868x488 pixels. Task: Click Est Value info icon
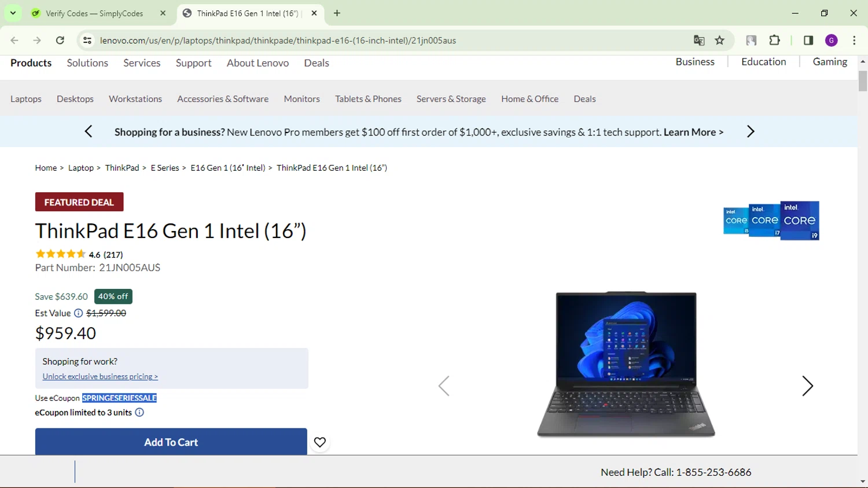(x=78, y=313)
